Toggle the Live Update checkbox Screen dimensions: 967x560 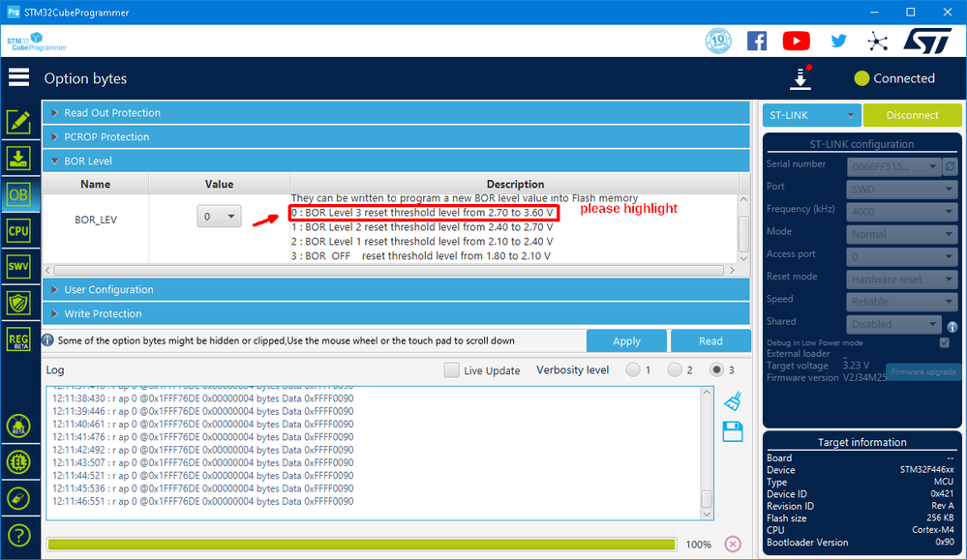(451, 370)
